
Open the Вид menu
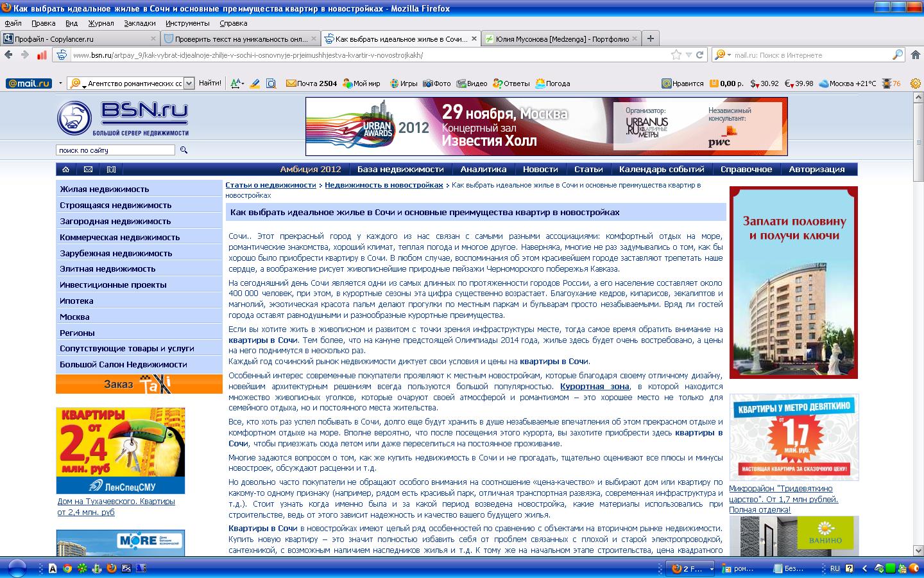point(71,23)
